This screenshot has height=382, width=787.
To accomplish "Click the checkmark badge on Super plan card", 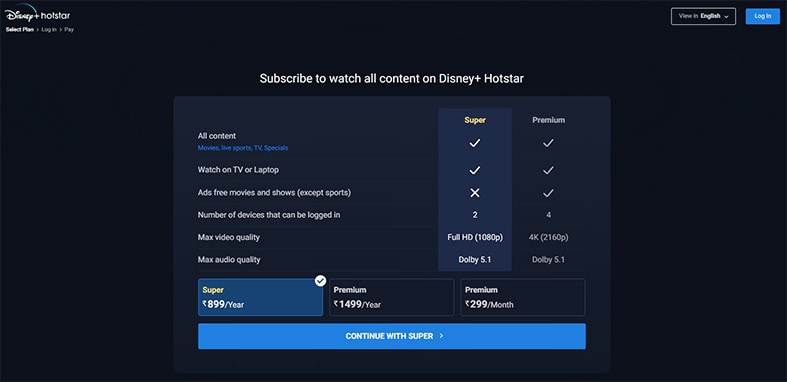I will point(320,281).
